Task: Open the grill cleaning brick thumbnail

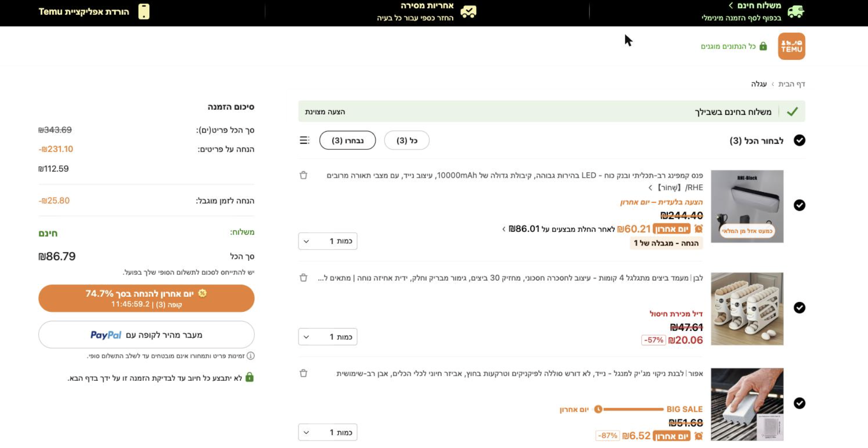Action: click(x=747, y=405)
